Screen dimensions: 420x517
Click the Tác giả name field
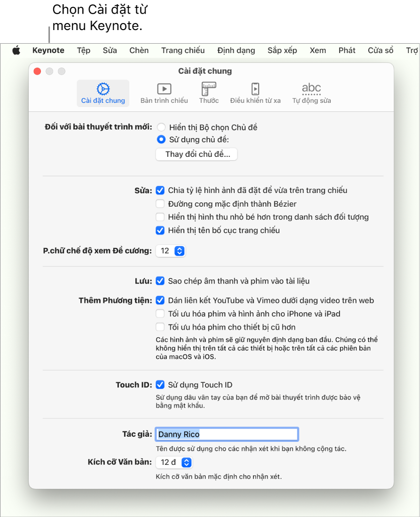[227, 434]
